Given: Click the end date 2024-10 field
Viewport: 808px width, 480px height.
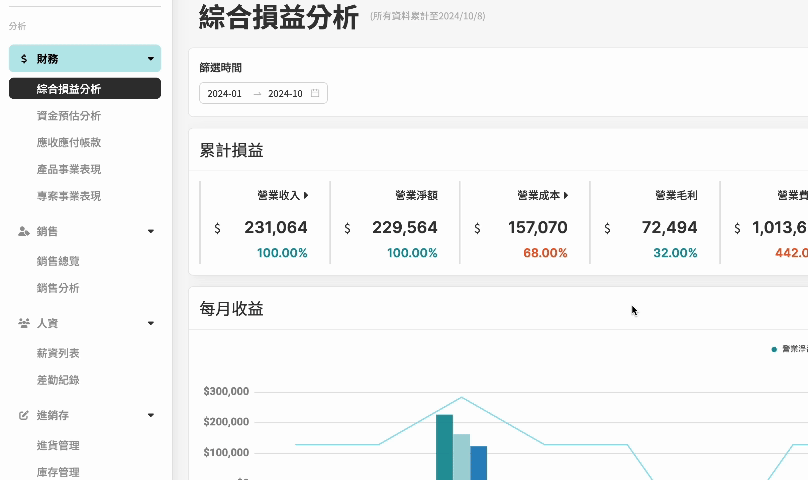Looking at the screenshot, I should coord(285,93).
